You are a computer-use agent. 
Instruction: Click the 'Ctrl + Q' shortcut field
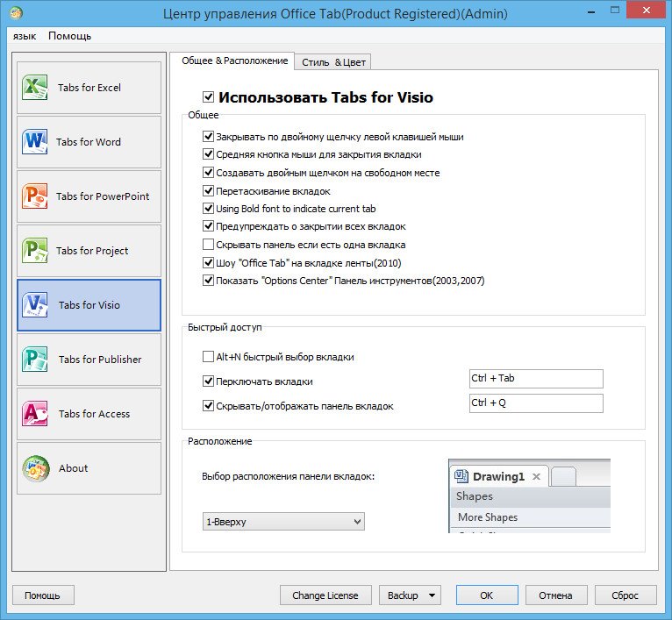click(536, 403)
